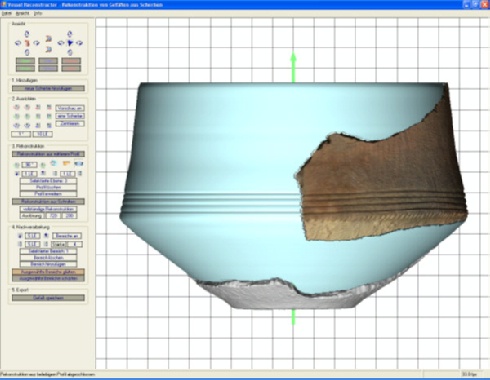The image size is (490, 380).
Task: Click the Auflösung field showing 720
Action: point(53,216)
